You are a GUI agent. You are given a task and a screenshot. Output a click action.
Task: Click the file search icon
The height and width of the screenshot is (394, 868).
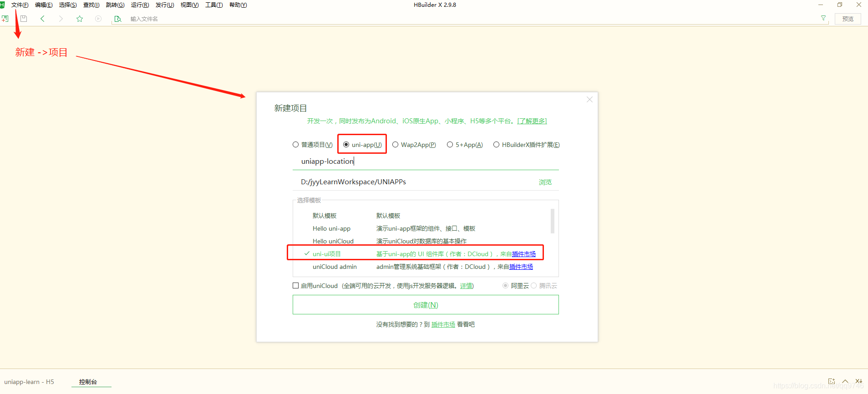pyautogui.click(x=118, y=19)
